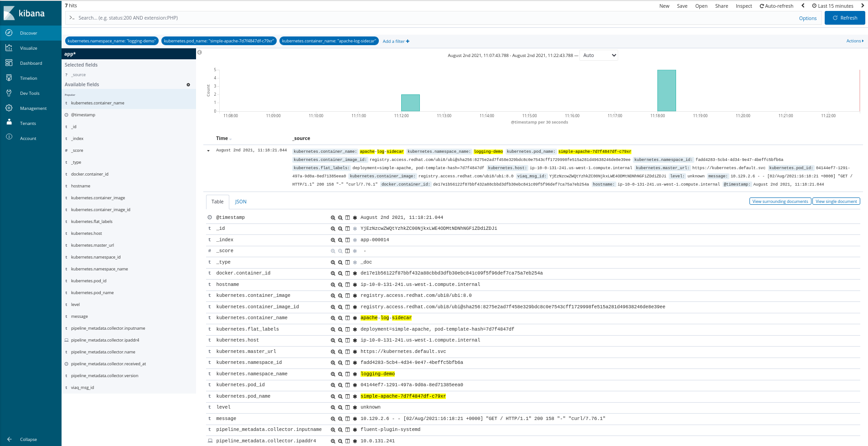Click View surrounding documents
The height and width of the screenshot is (446, 868).
780,201
